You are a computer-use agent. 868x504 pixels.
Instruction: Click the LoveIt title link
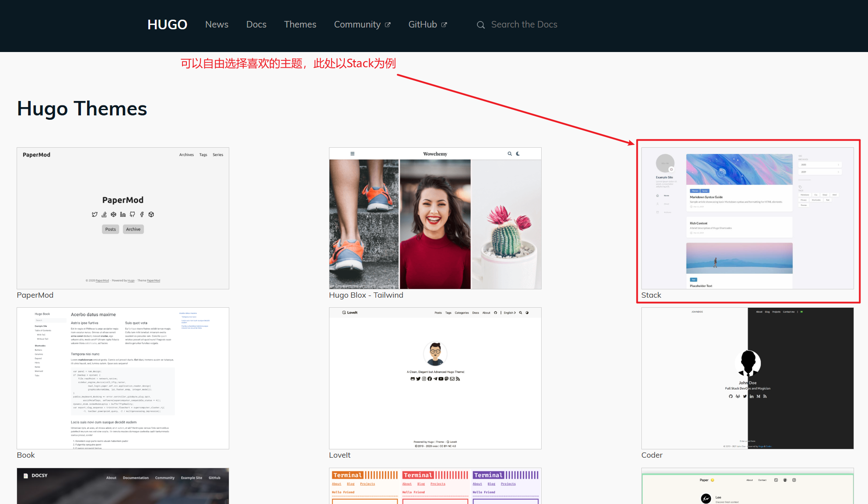pos(339,455)
